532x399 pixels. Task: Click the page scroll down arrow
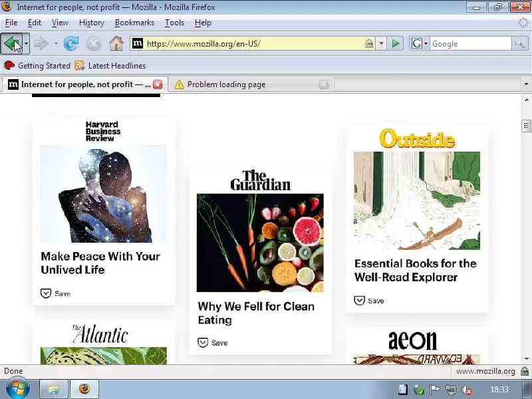pyautogui.click(x=526, y=359)
